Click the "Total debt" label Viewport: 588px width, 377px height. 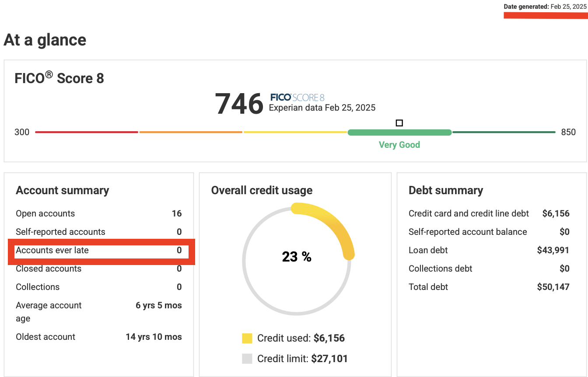428,287
